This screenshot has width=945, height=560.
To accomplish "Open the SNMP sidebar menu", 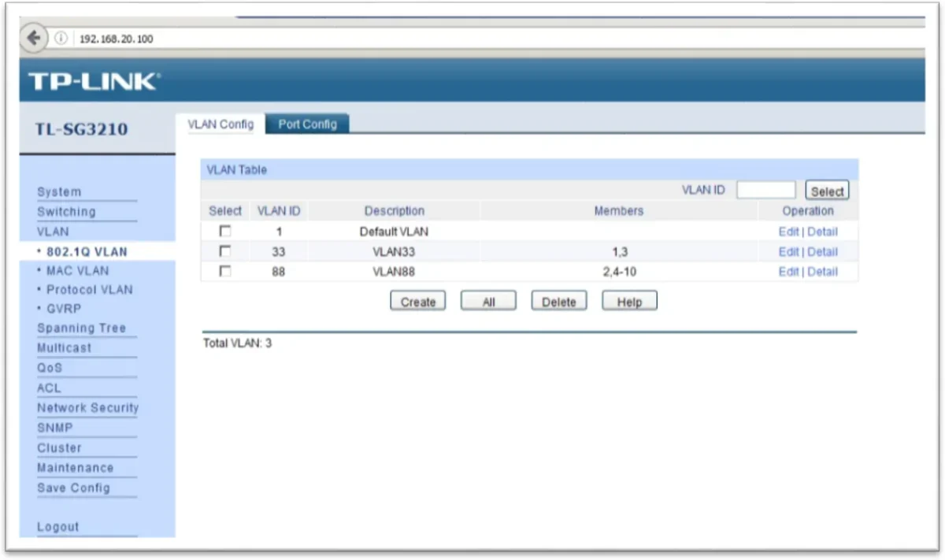I will tap(54, 428).
